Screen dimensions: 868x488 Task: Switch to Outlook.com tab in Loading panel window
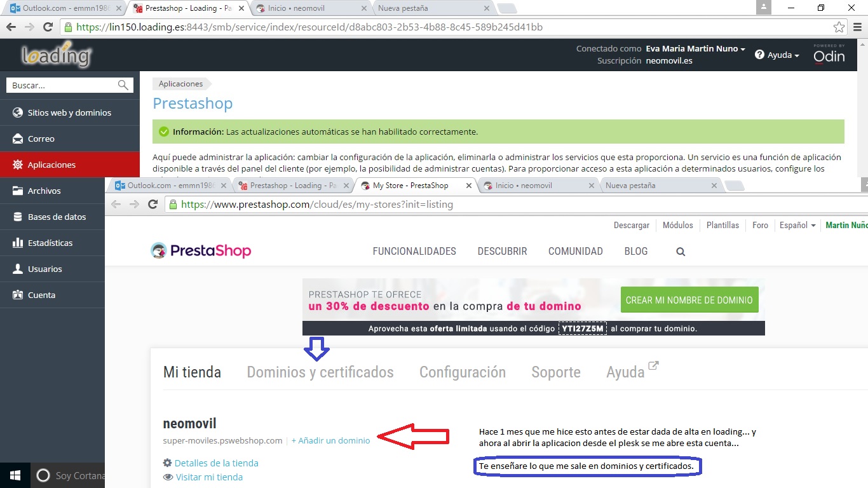coord(64,8)
